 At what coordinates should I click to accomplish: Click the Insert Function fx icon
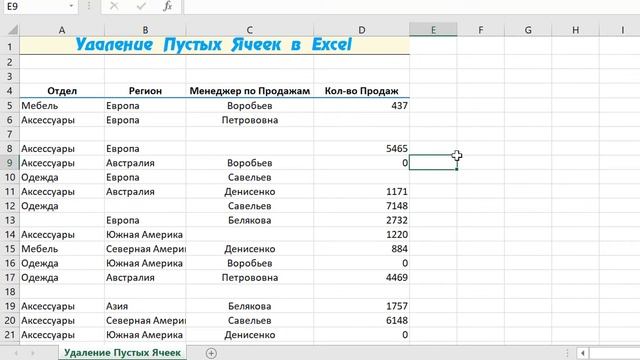pos(167,6)
